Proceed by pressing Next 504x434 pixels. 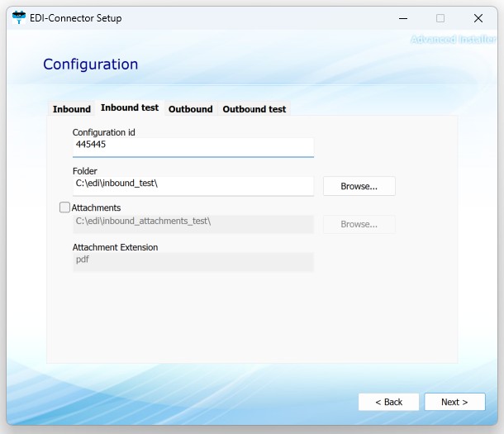pos(454,402)
